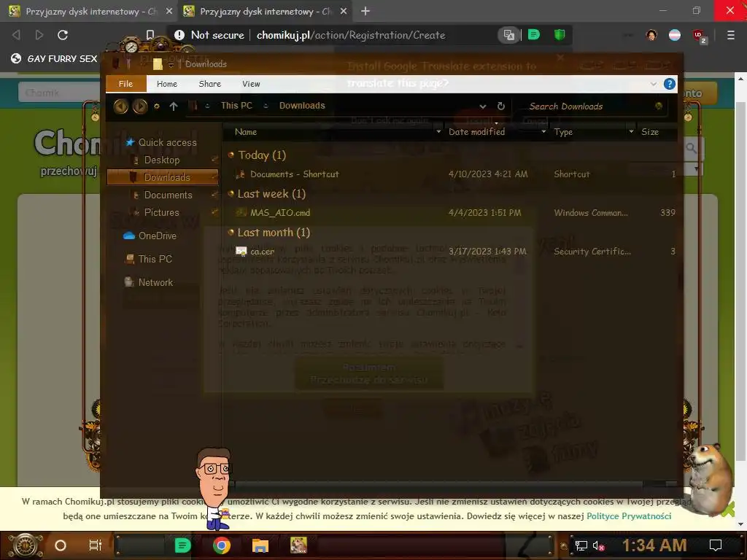Open the green notes extension icon in browser
This screenshot has height=560, width=747.
click(x=534, y=35)
